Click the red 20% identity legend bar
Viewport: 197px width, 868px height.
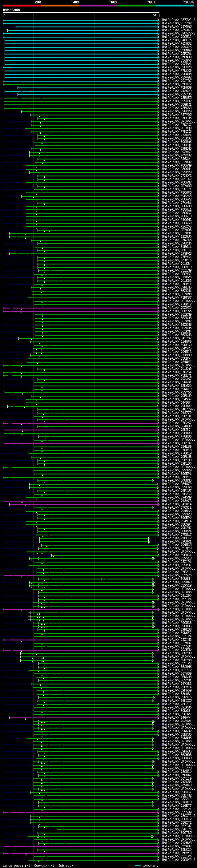[22, 6]
